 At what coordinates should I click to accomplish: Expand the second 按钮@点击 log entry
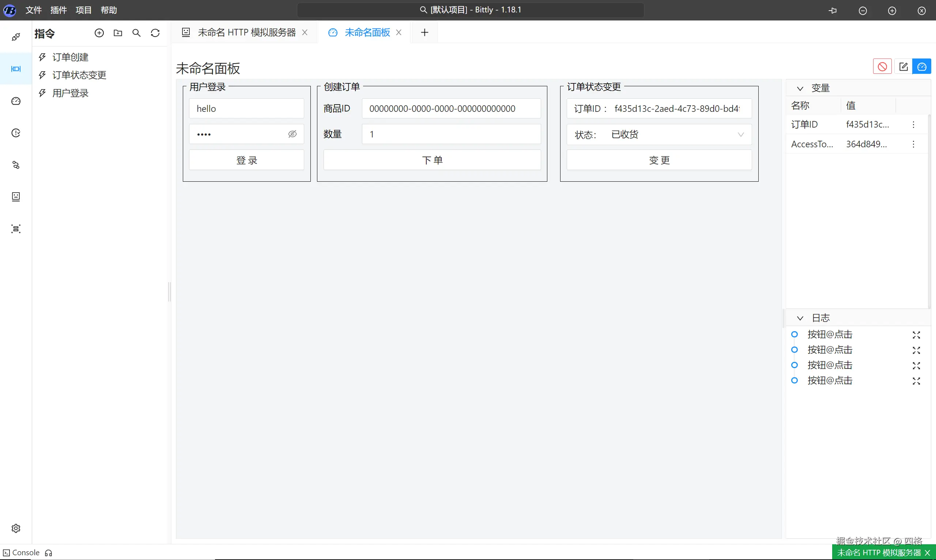click(916, 351)
